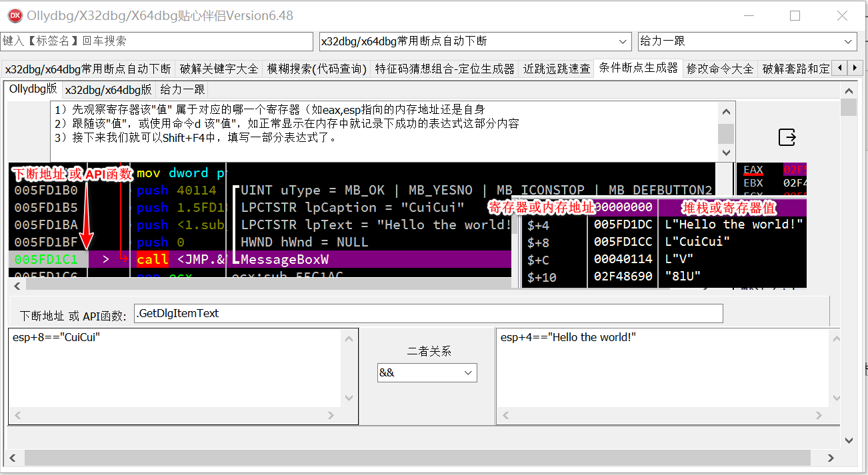Select the 修改命令大全 ribbon tab
Image resolution: width=868 pixels, height=475 pixels.
point(720,67)
